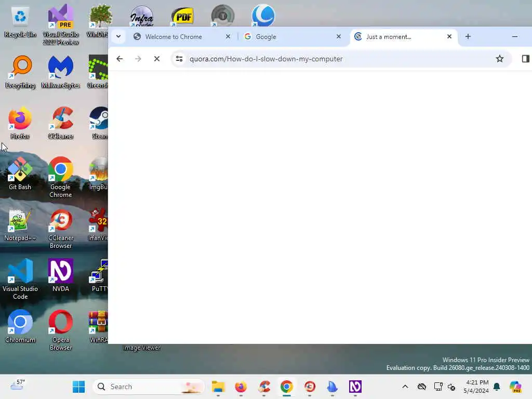
Task: Select the Notepad++ desktop shortcut
Action: [x=20, y=224]
